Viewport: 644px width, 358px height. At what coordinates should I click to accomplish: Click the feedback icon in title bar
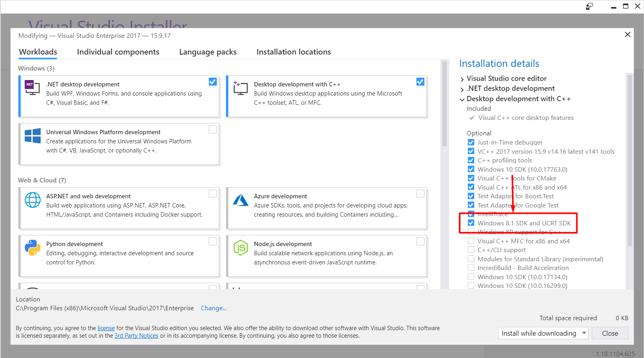589,6
